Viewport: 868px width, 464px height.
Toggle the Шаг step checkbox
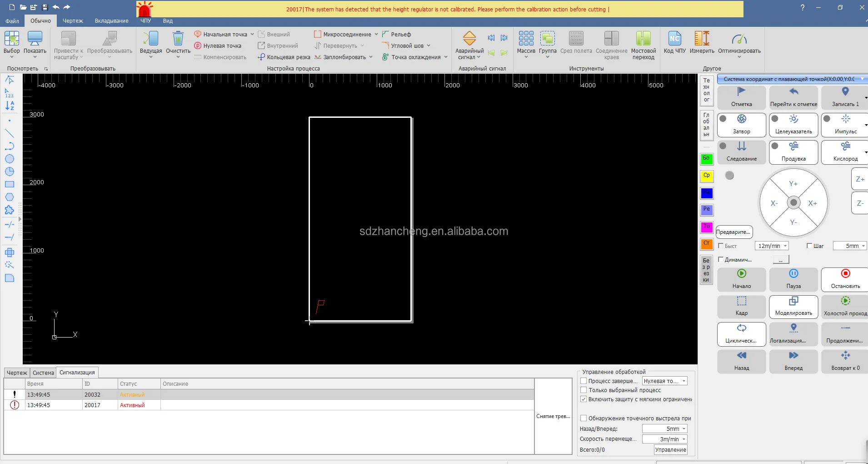pos(809,246)
